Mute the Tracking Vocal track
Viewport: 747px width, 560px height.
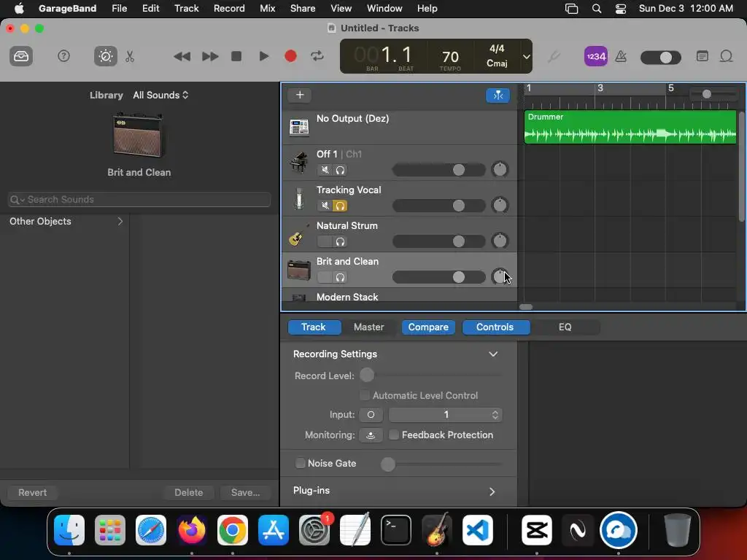tap(325, 206)
